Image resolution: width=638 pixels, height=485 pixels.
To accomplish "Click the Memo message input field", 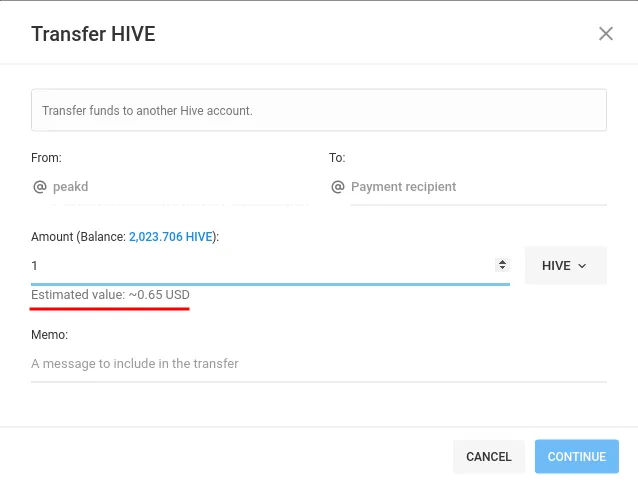I will pos(319,363).
